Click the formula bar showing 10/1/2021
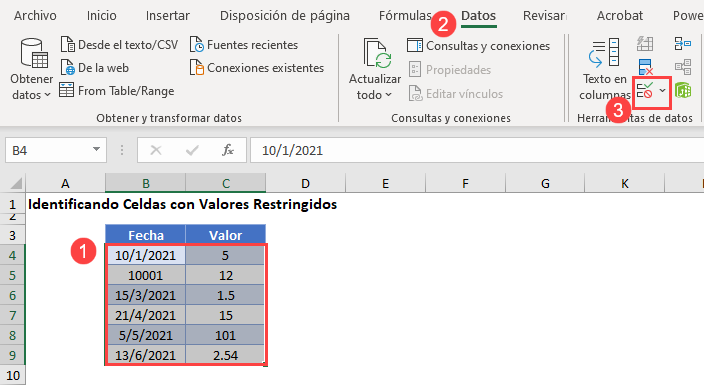Screen dimensions: 704x385 (477, 150)
